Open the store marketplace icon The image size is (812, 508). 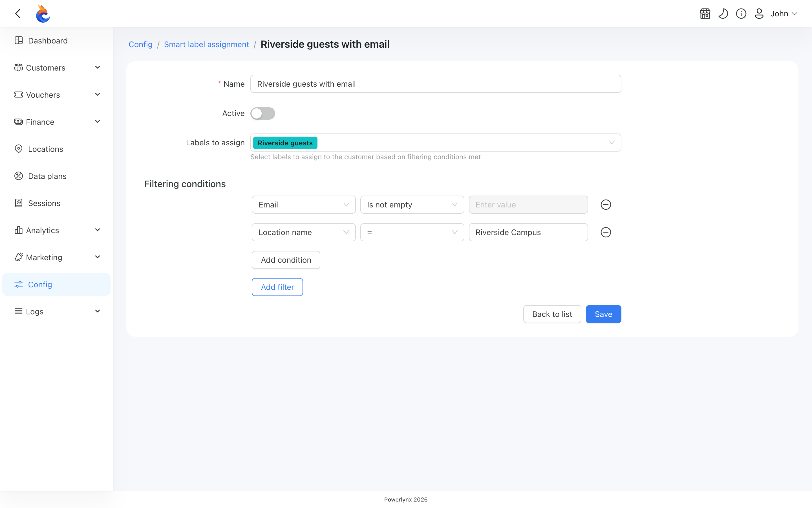pos(705,14)
